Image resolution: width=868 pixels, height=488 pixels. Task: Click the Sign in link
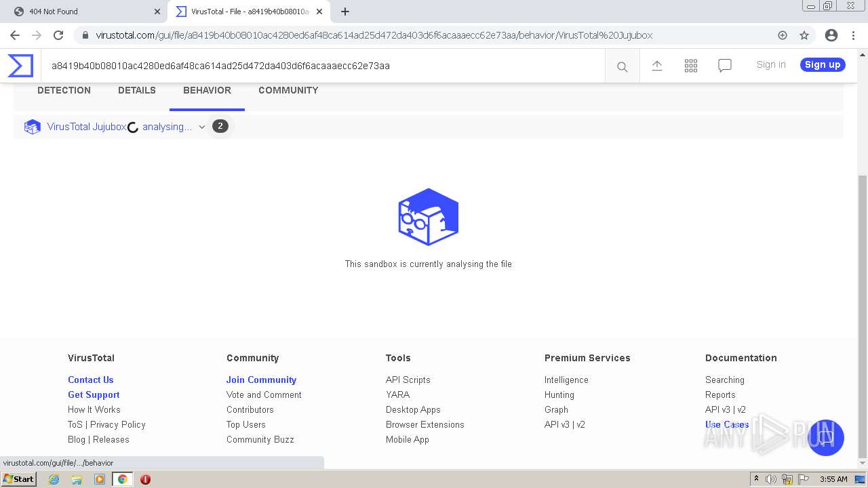click(x=771, y=64)
